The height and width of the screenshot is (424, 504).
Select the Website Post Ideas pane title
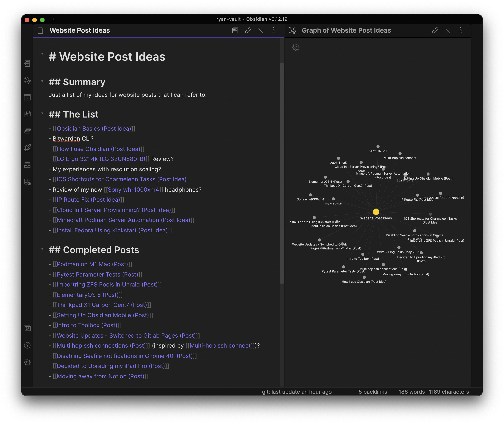pyautogui.click(x=80, y=31)
